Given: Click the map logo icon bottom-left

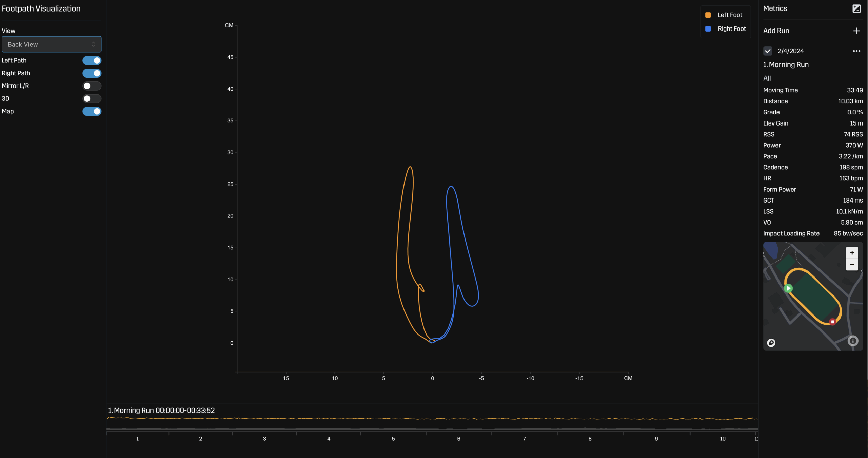Looking at the screenshot, I should point(771,343).
